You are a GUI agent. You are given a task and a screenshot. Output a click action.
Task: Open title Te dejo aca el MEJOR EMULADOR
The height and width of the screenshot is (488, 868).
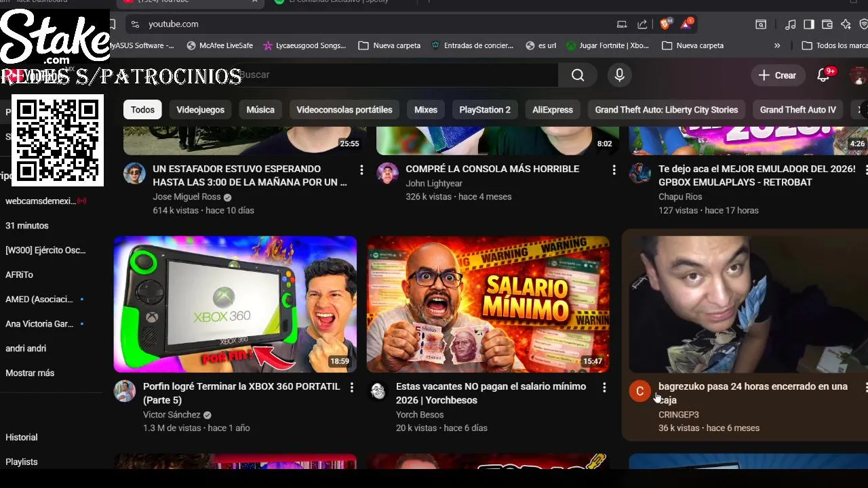tap(757, 176)
